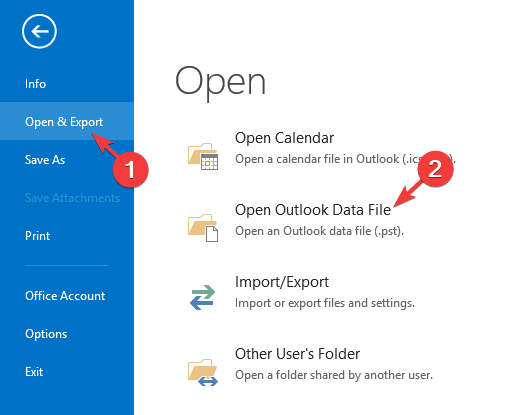
Task: Select Open & Export in the sidebar
Action: tap(67, 121)
